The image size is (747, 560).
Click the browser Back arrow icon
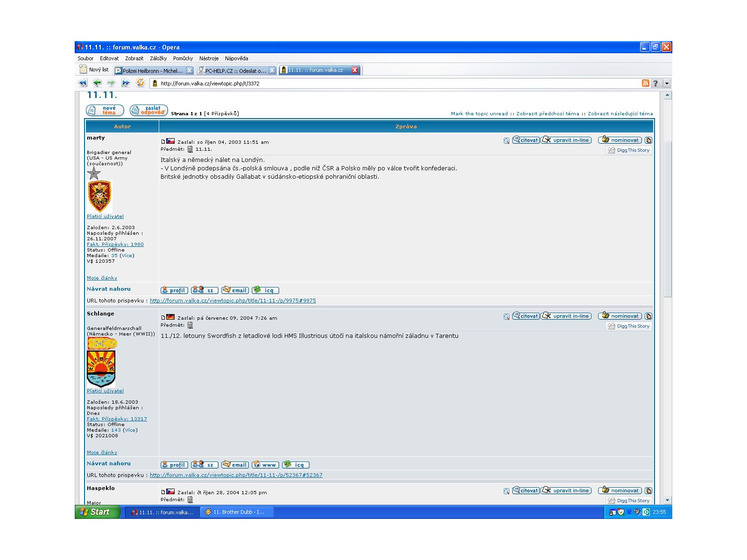pos(97,83)
